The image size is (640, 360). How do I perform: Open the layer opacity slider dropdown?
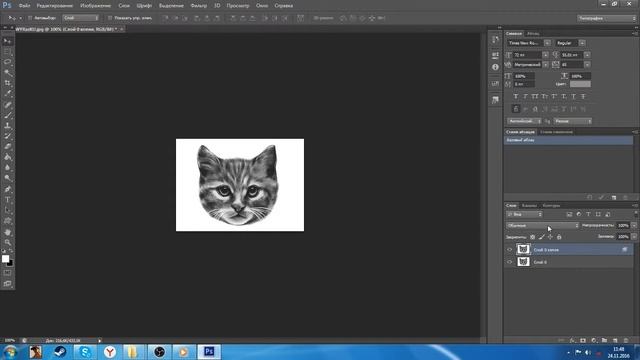(634, 226)
